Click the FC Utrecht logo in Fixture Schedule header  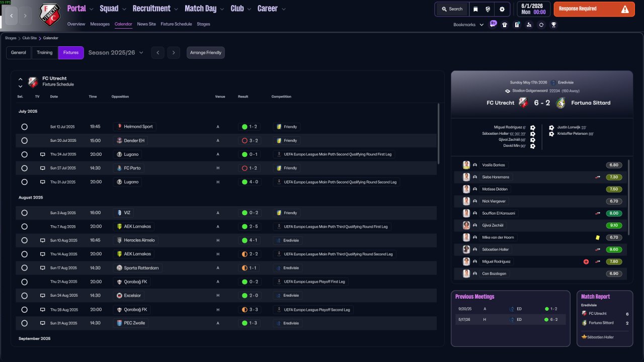(x=33, y=82)
